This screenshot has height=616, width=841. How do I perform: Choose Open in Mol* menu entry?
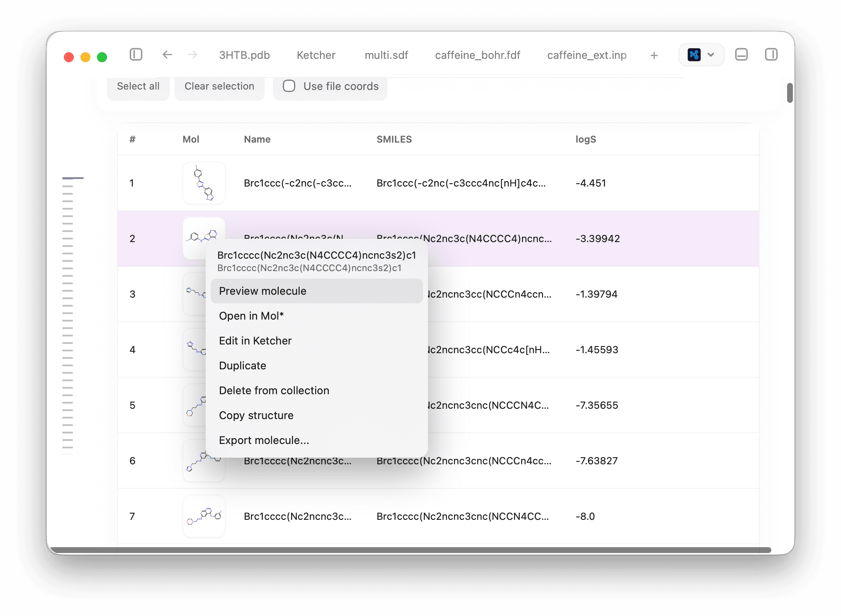(x=316, y=316)
